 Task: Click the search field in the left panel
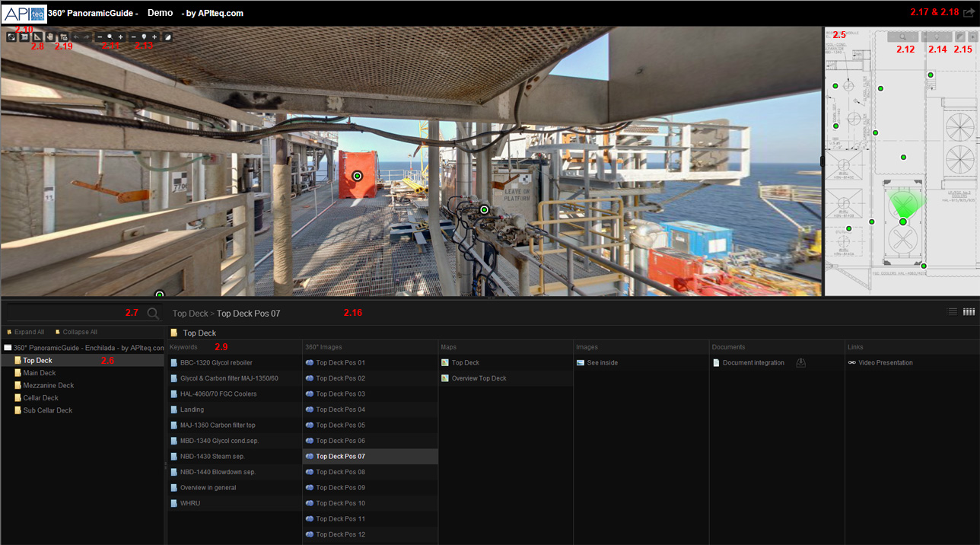click(x=68, y=312)
